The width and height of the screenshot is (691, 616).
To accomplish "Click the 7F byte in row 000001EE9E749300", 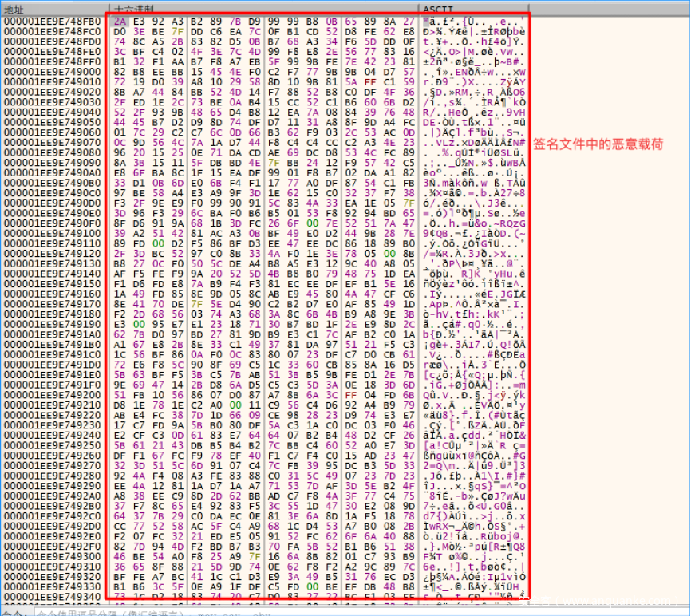I will (x=255, y=556).
